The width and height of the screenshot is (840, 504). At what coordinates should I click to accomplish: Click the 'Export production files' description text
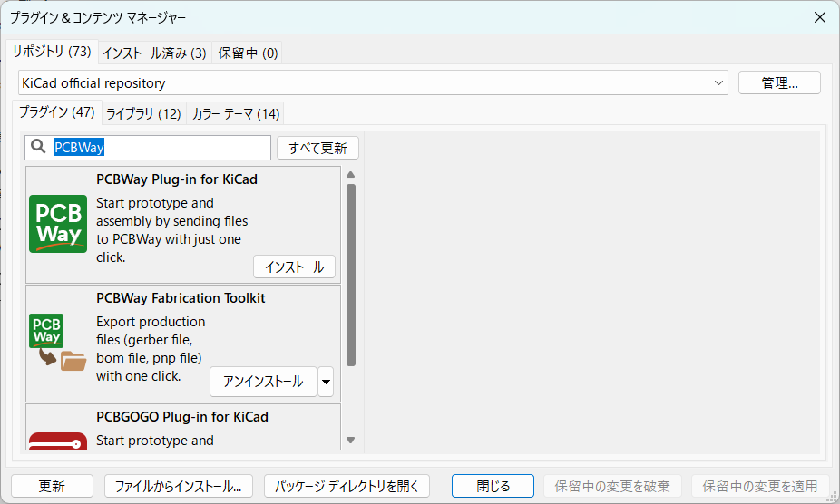(150, 349)
